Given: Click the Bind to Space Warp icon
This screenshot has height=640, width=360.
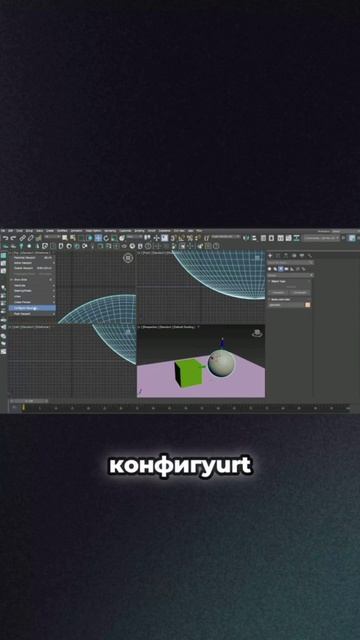Looking at the screenshot, I should [x=38, y=238].
